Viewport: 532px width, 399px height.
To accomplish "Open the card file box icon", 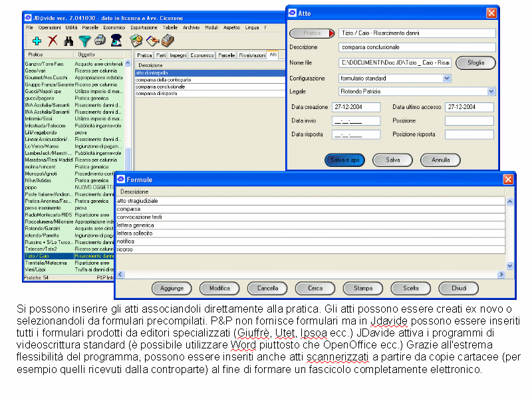I will 168,41.
